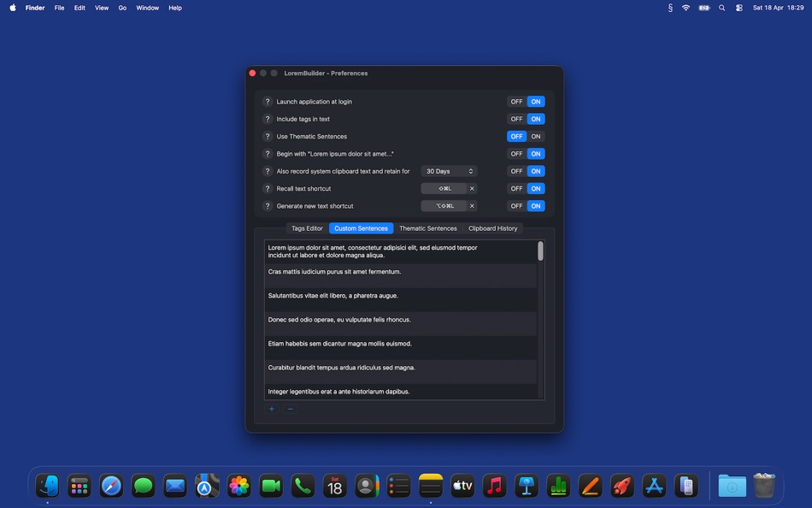
Task: Open the Clipboard History tab
Action: [492, 228]
